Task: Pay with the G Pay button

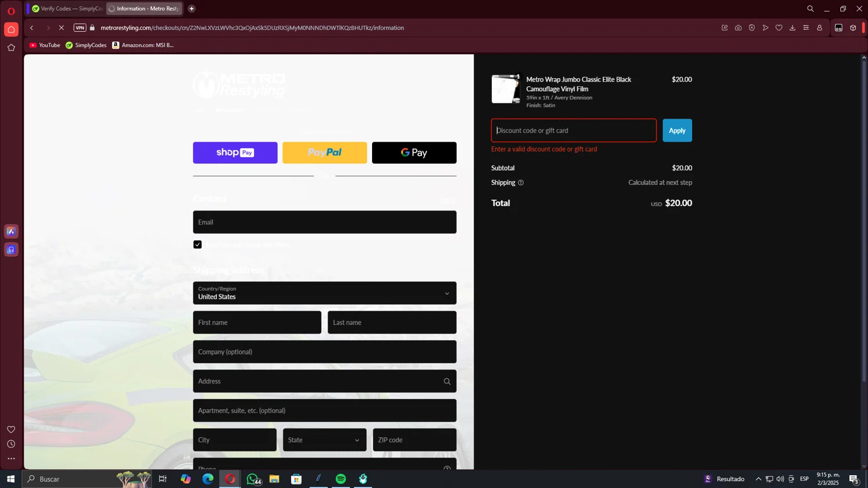Action: click(414, 153)
